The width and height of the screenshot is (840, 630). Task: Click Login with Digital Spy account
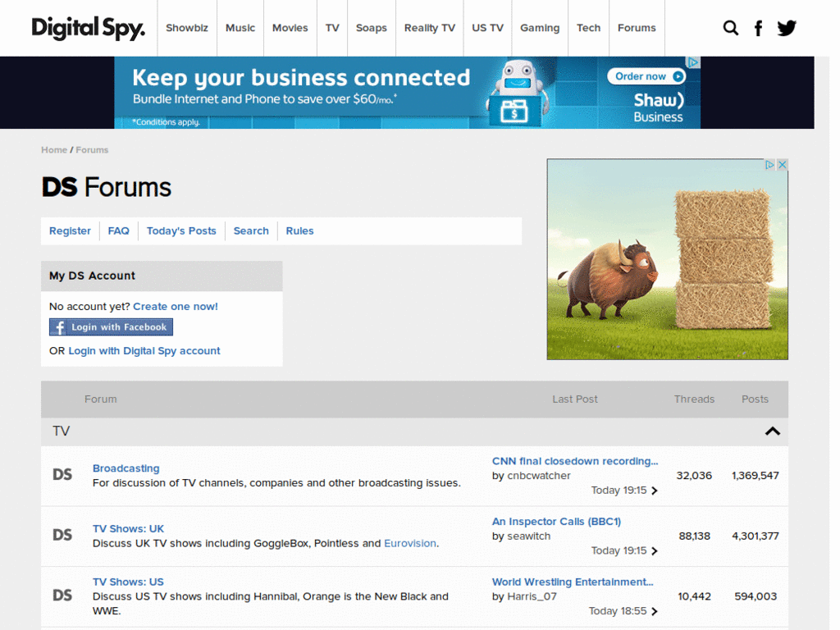[x=144, y=351]
